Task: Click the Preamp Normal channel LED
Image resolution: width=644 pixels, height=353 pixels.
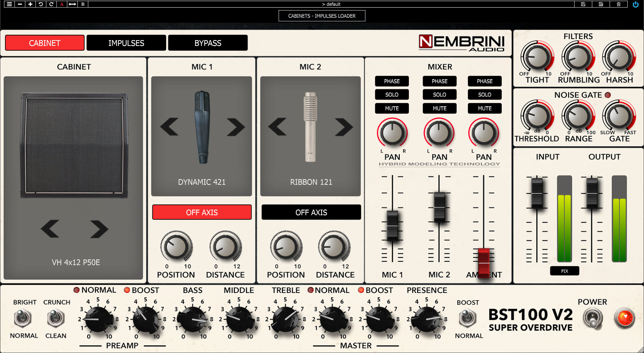Action: [76, 290]
